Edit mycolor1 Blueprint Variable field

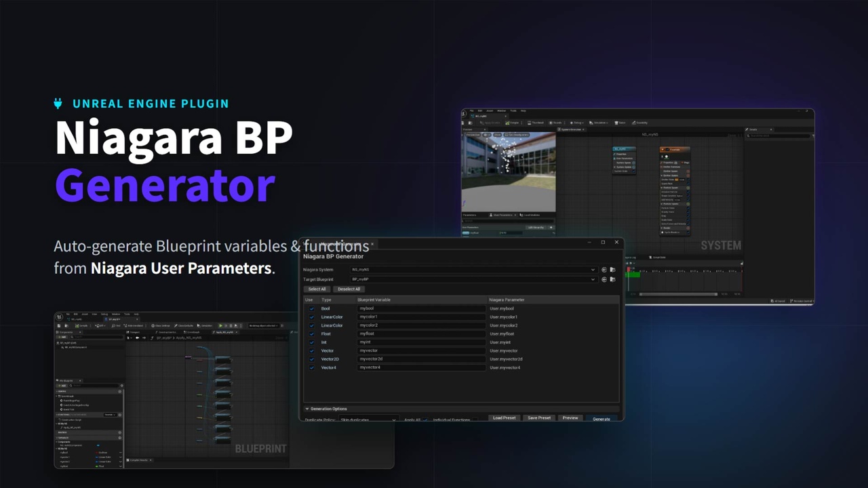click(421, 317)
